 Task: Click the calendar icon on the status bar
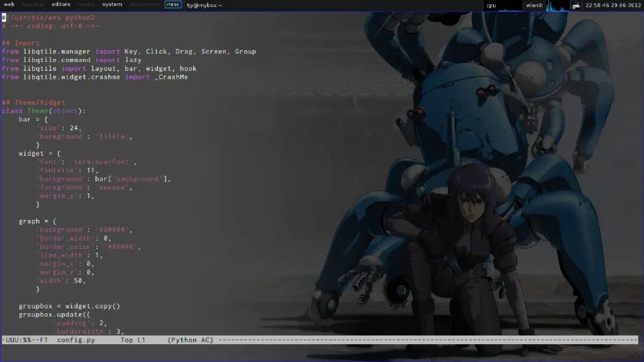576,5
